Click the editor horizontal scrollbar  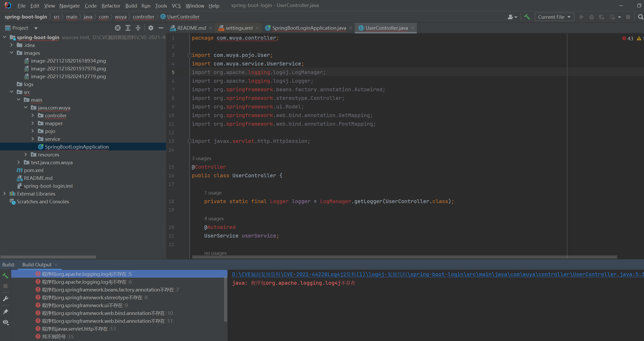point(404,257)
